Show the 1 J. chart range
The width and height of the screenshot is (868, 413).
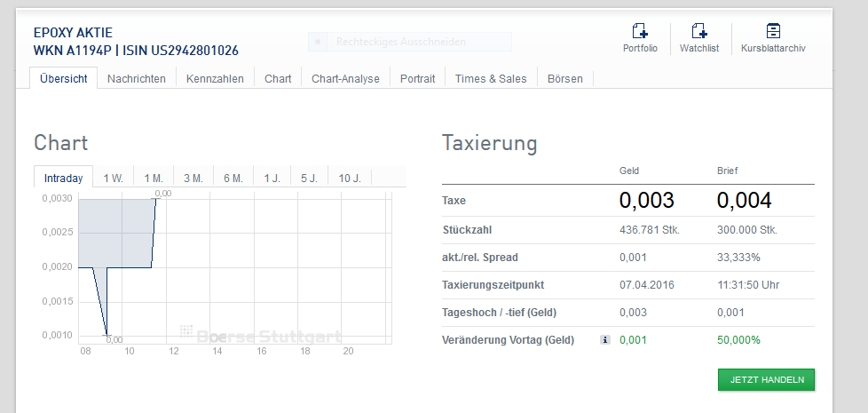tap(272, 179)
